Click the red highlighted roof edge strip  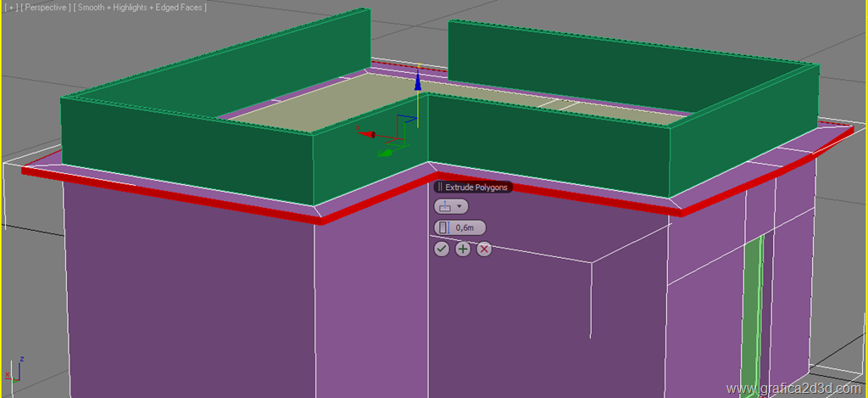click(170, 193)
